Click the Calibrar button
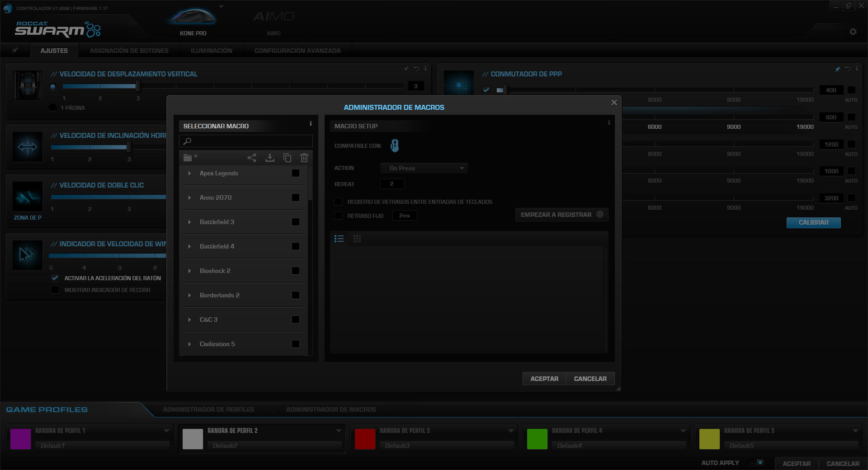Viewport: 868px width, 470px height. pyautogui.click(x=813, y=222)
